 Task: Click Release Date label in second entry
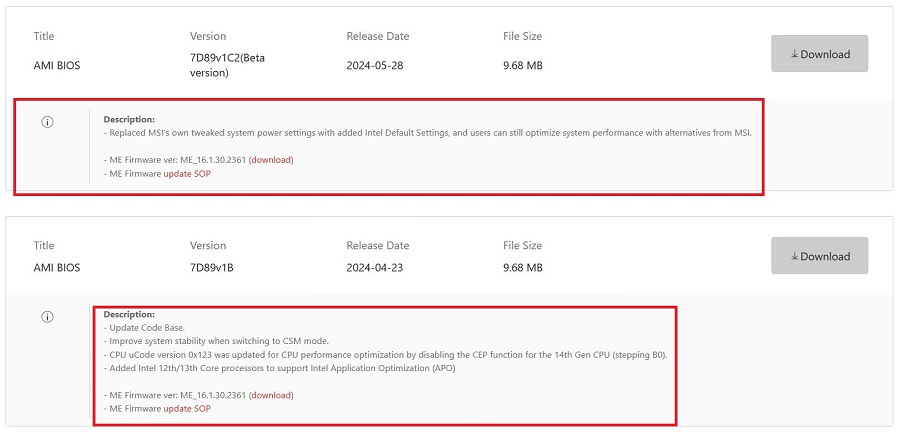[x=378, y=246]
